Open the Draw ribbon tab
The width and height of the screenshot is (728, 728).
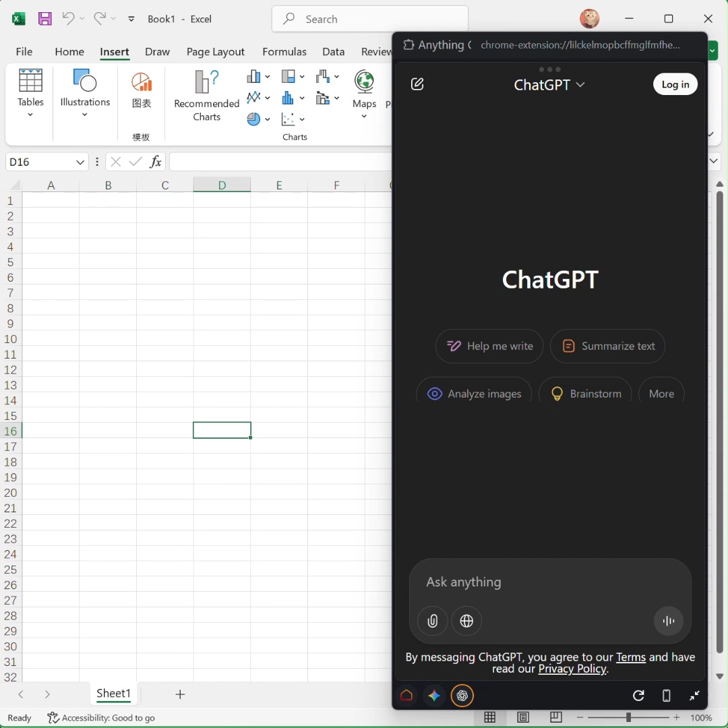pyautogui.click(x=157, y=52)
